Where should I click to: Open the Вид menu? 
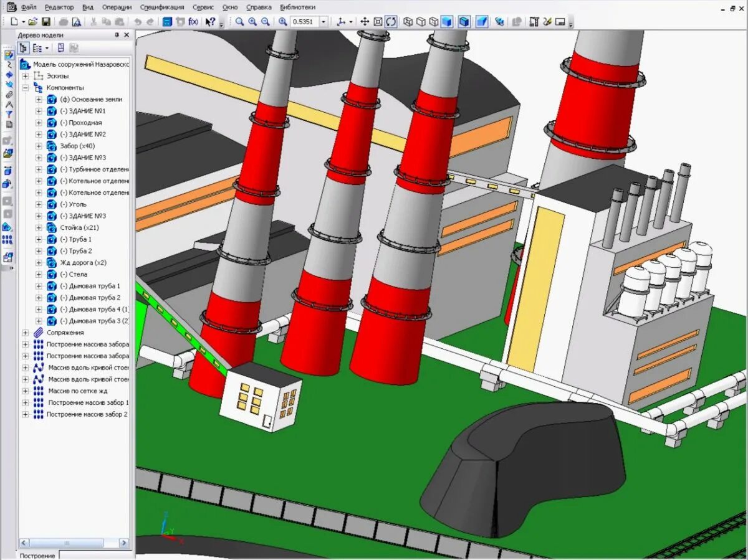[x=88, y=7]
